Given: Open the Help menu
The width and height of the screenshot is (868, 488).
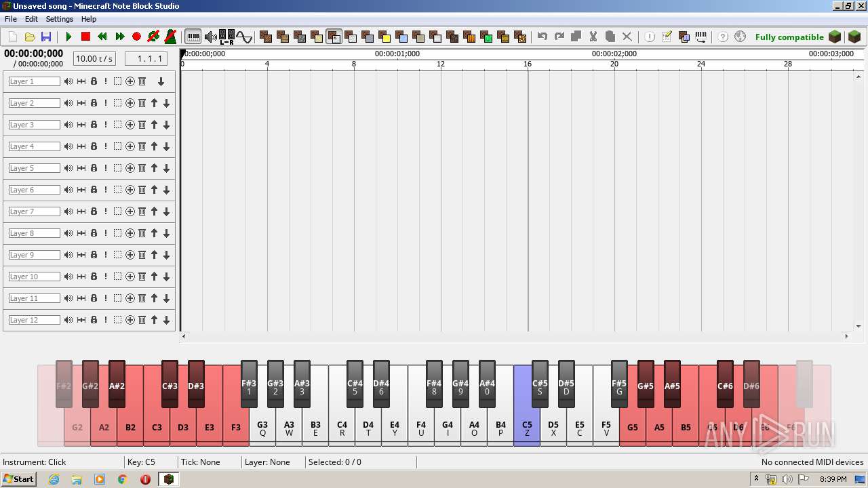Looking at the screenshot, I should 89,19.
